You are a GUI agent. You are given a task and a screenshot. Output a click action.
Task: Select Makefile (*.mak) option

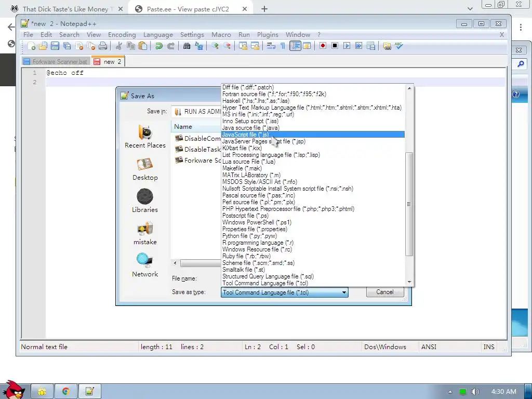pyautogui.click(x=312, y=168)
